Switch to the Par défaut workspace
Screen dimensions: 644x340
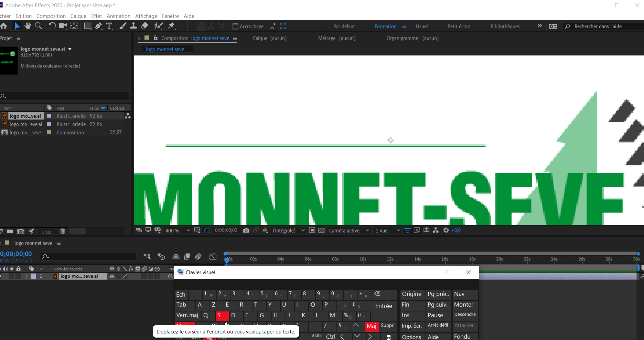[344, 27]
